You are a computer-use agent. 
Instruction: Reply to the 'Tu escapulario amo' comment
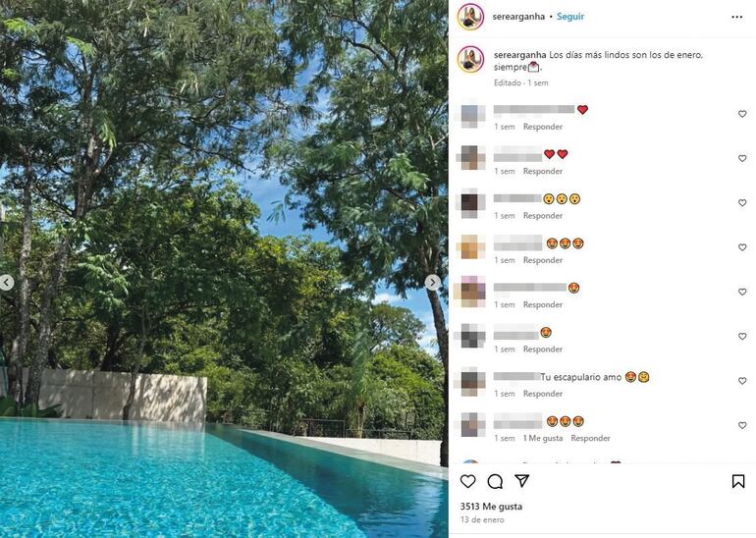pyautogui.click(x=543, y=394)
